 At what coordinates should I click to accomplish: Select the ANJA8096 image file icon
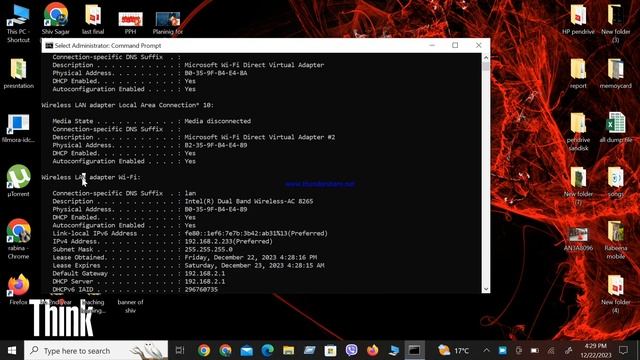[x=578, y=235]
